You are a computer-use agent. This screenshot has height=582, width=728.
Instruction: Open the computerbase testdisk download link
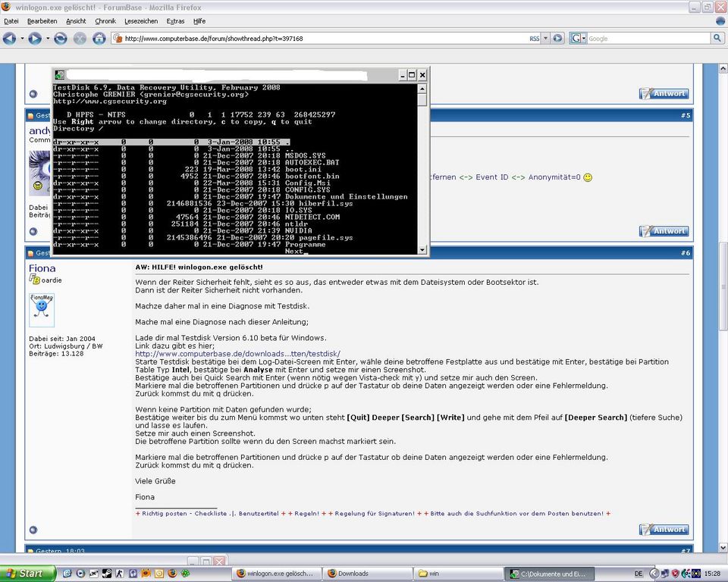point(237,354)
